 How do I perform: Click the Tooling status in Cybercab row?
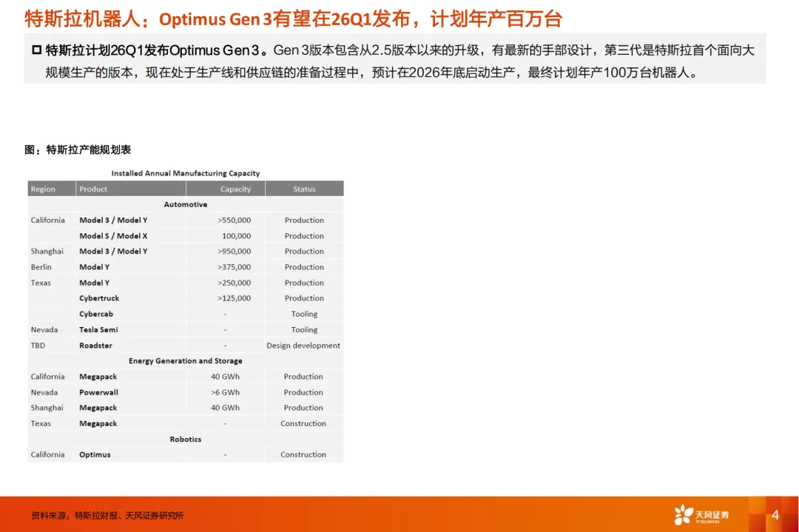304,314
